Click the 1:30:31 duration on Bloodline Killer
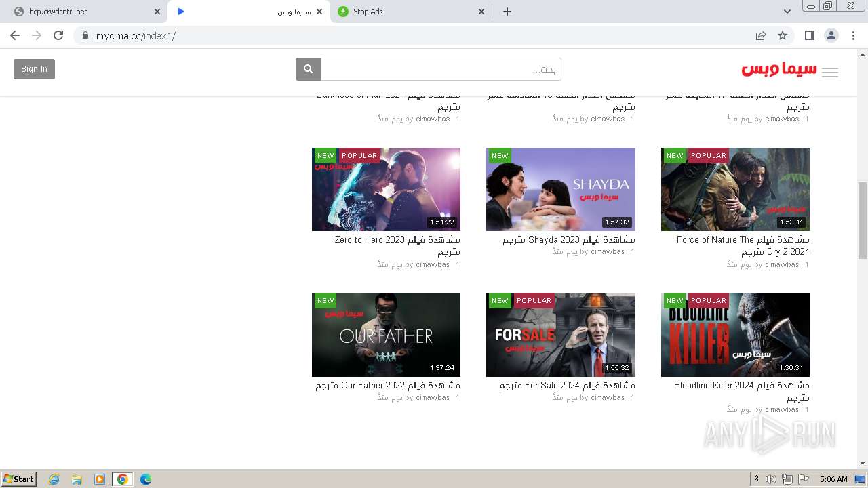Screen dimensions: 868x488 click(791, 368)
